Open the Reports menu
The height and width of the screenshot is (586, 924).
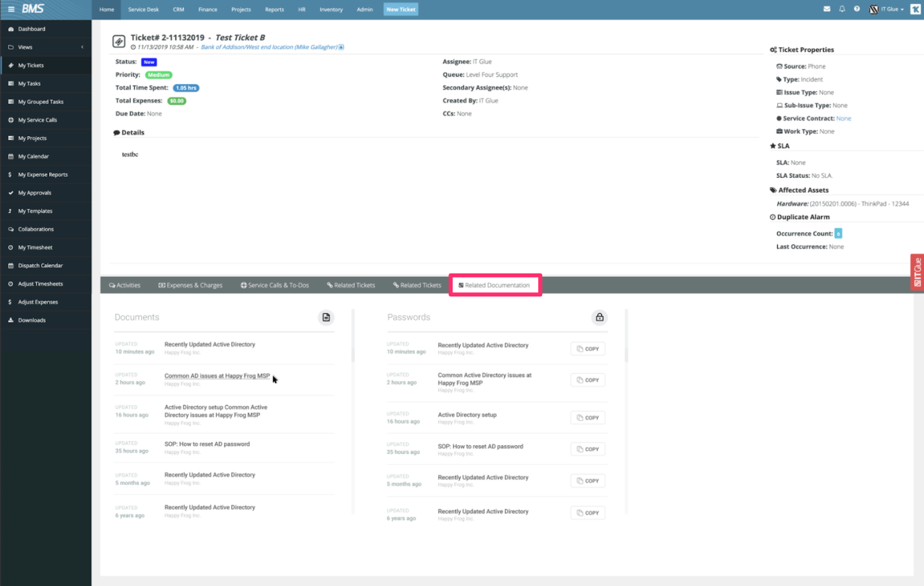tap(274, 9)
